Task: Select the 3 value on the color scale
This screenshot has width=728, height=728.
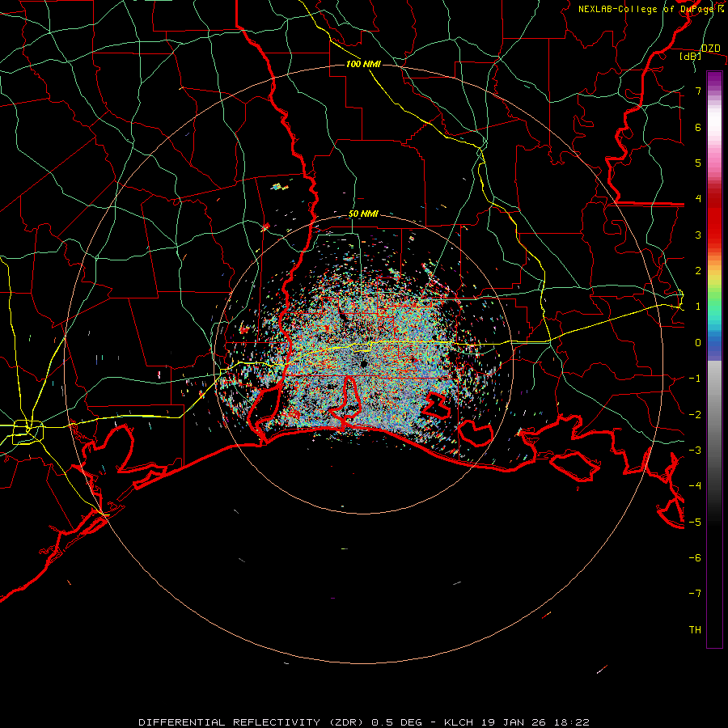Action: [698, 235]
